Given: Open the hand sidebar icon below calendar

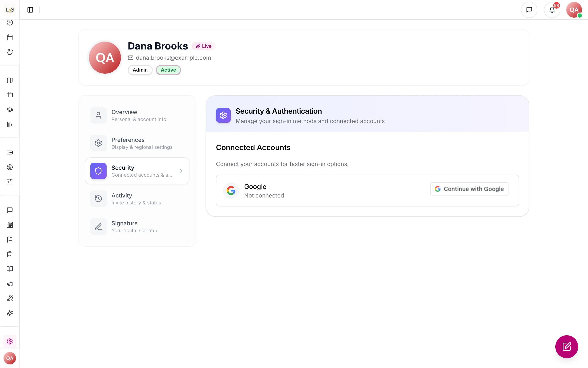Looking at the screenshot, I should tap(10, 52).
